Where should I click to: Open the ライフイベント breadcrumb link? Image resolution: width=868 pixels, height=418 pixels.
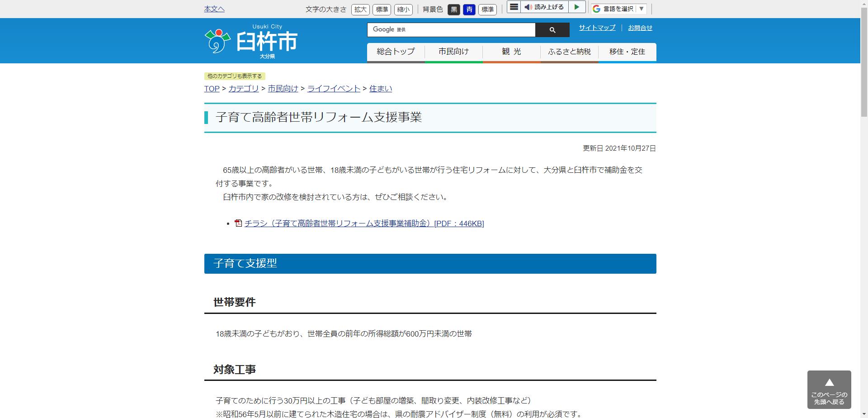[334, 89]
